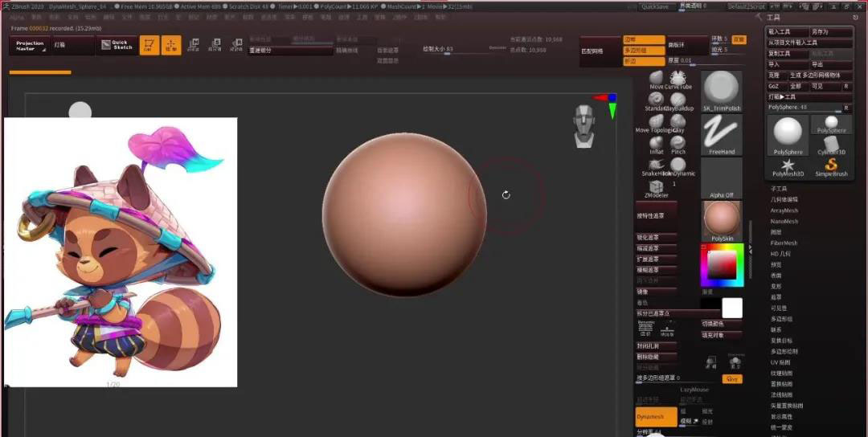868x437 pixels.
Task: Open Quick Sketch
Action: [117, 45]
